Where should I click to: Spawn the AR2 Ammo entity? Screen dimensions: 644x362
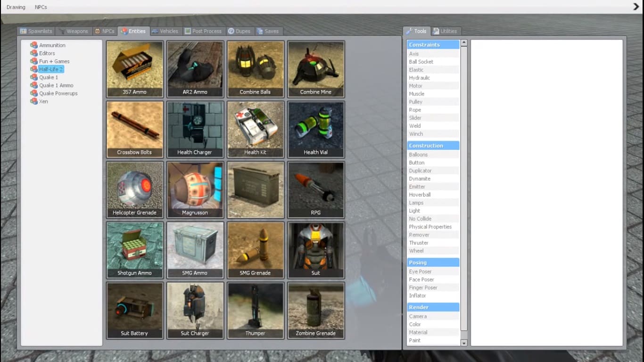195,69
